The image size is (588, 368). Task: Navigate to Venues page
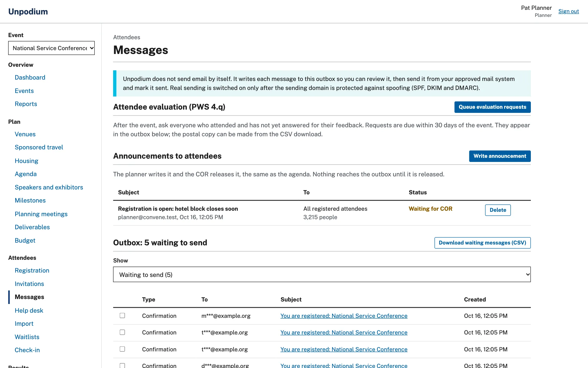(25, 134)
